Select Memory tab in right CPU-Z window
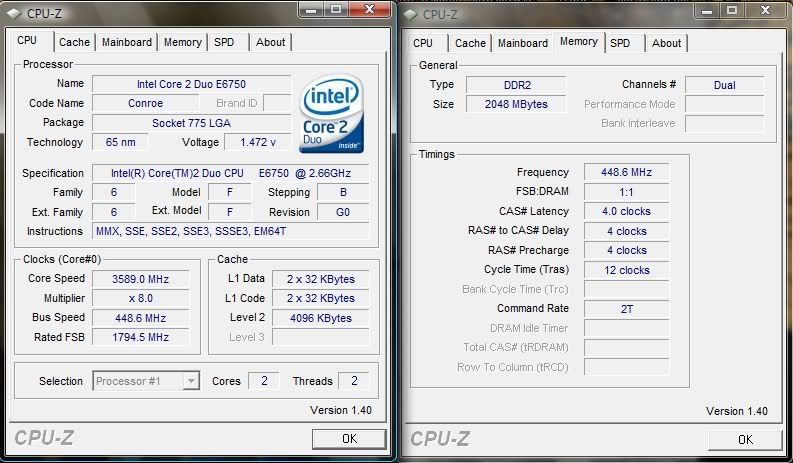Image resolution: width=793 pixels, height=463 pixels. click(x=579, y=41)
